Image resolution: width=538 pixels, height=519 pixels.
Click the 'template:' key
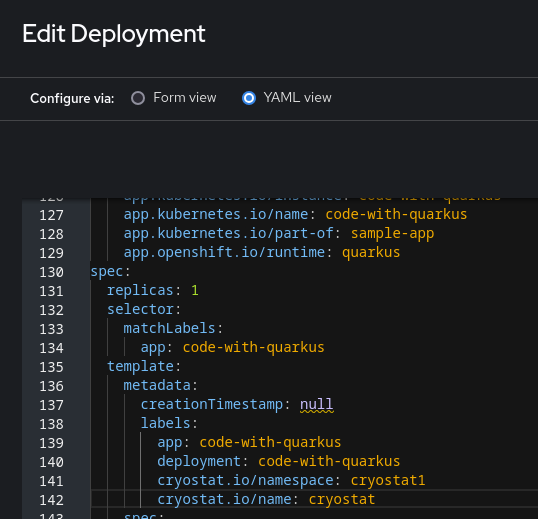(x=144, y=366)
